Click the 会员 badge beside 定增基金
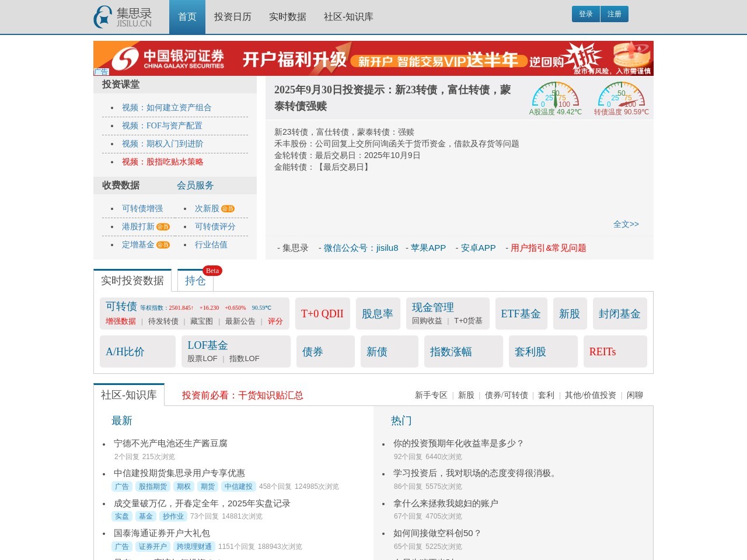This screenshot has width=747, height=560. pyautogui.click(x=163, y=245)
